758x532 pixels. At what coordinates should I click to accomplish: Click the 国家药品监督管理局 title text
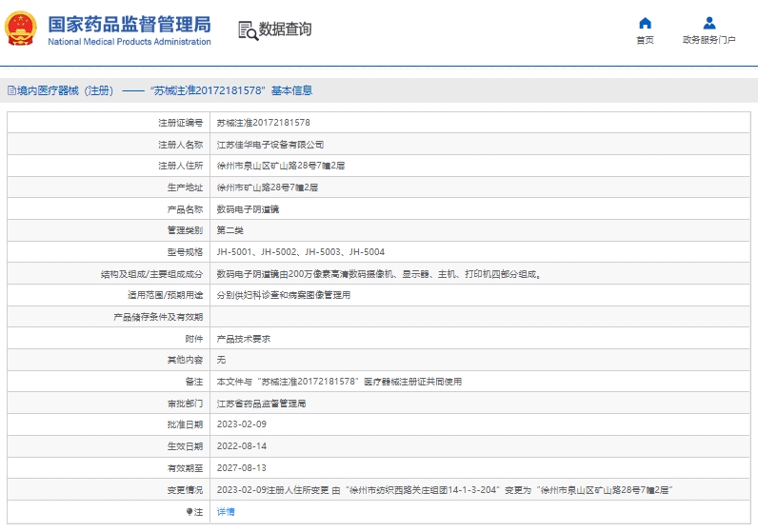coord(129,24)
